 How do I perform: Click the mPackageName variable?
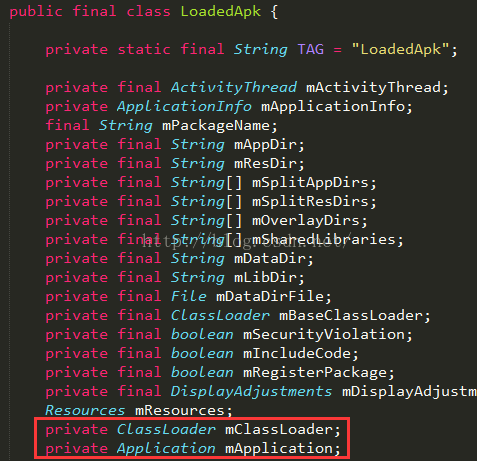point(216,126)
